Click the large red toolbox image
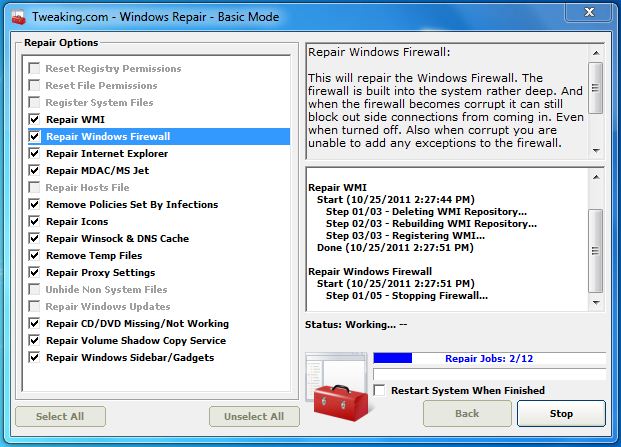Image resolution: width=621 pixels, height=447 pixels. (341, 403)
